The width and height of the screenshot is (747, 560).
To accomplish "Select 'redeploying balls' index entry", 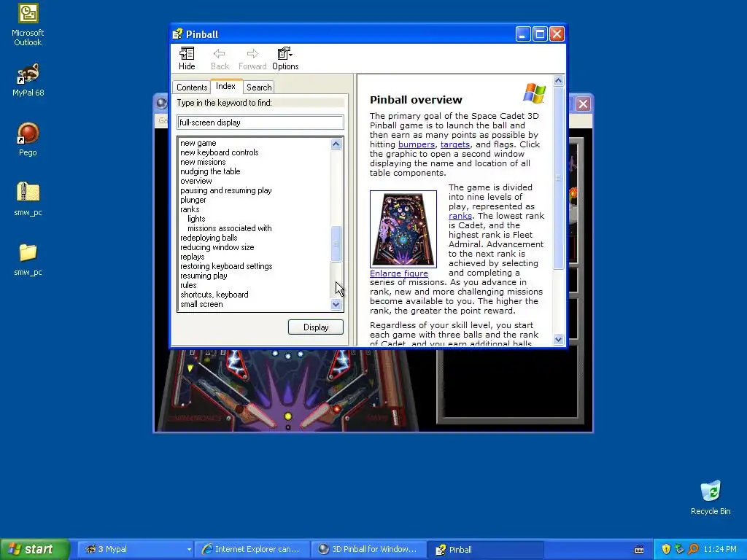I will [209, 238].
